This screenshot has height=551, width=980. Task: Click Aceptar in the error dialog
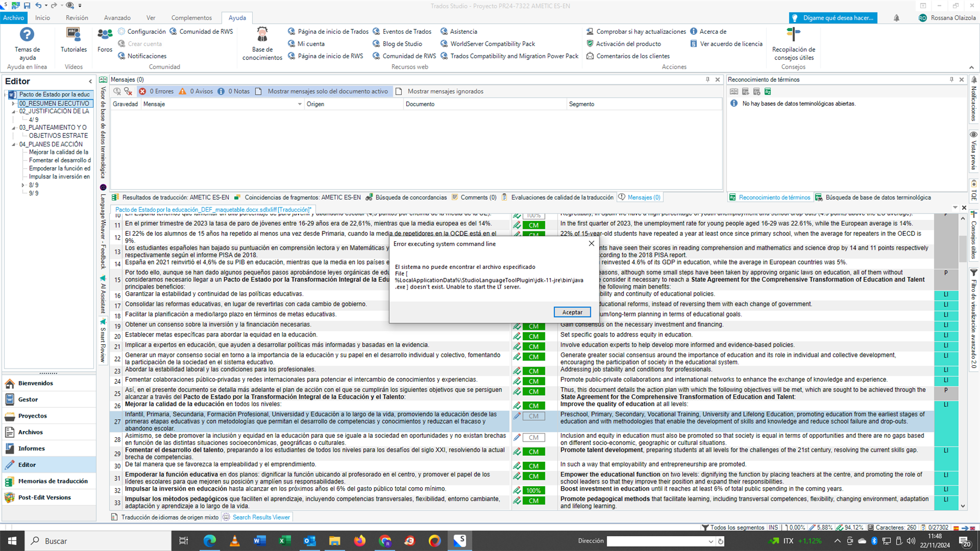(572, 312)
